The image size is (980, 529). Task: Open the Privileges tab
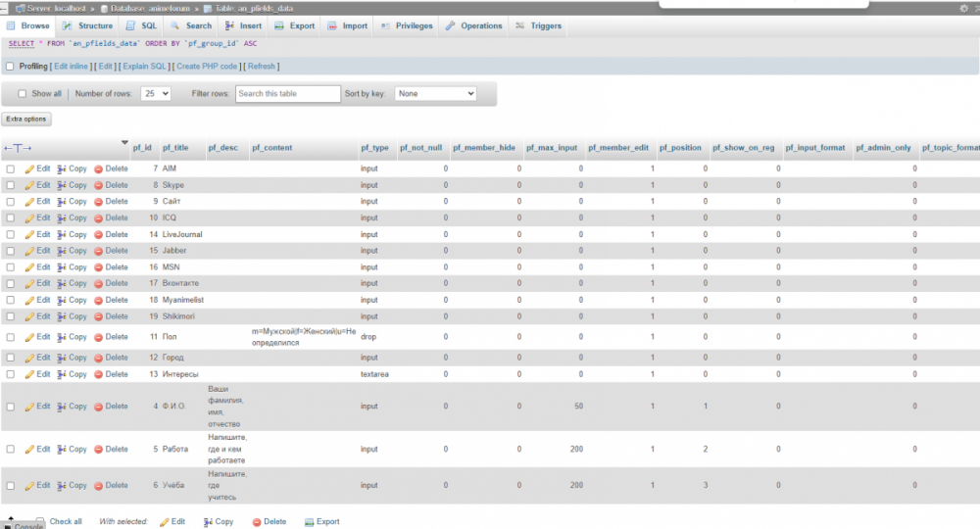point(407,25)
